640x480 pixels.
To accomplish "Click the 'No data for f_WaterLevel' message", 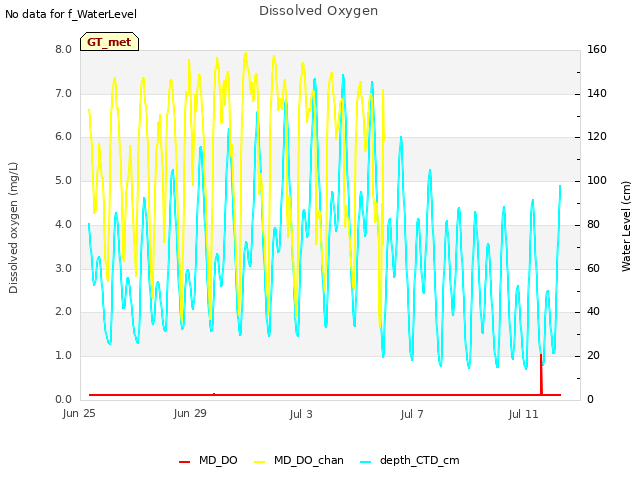I will tap(71, 14).
